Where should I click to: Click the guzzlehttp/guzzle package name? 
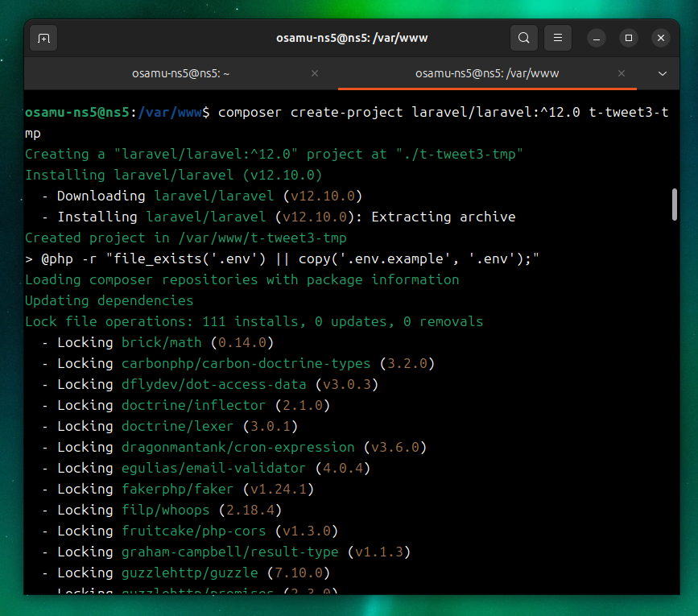(x=189, y=573)
